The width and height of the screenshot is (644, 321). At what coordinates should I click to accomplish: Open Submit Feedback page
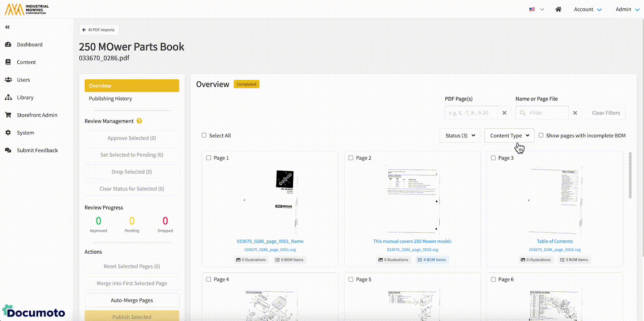(x=37, y=150)
